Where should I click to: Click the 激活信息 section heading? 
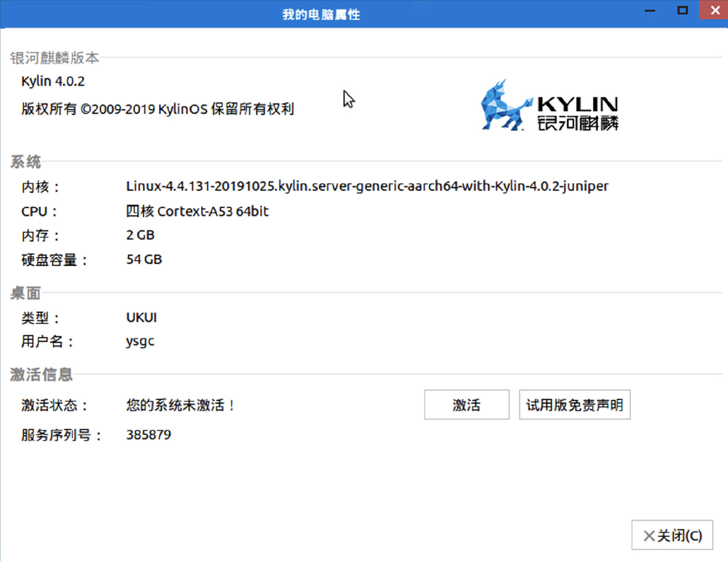click(x=41, y=375)
